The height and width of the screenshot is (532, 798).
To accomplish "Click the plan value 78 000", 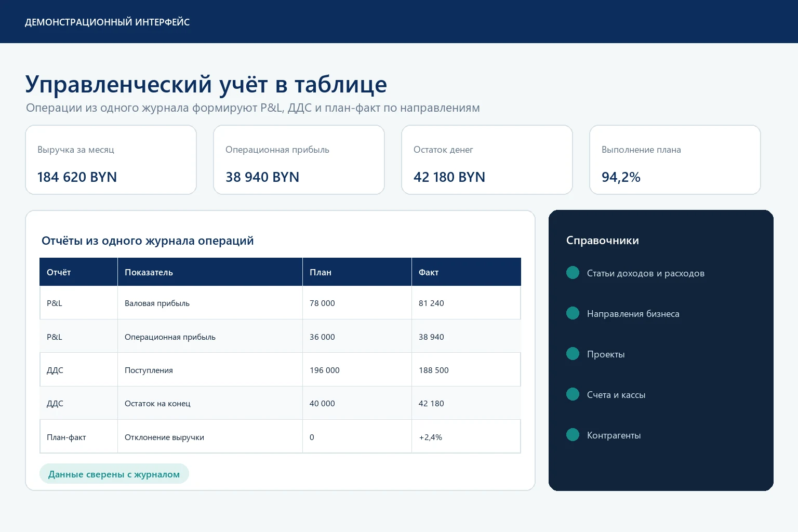I will coord(322,303).
